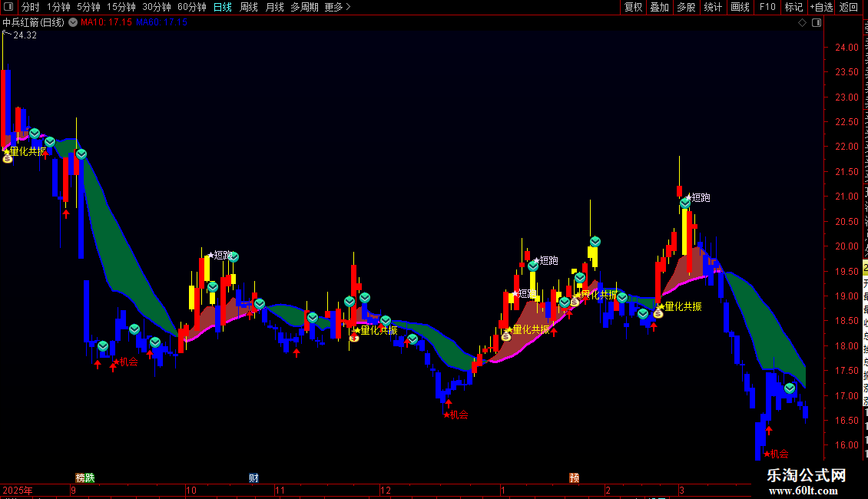868x499 pixels.
Task: Switch to 月线 monthly chart
Action: 274,7
